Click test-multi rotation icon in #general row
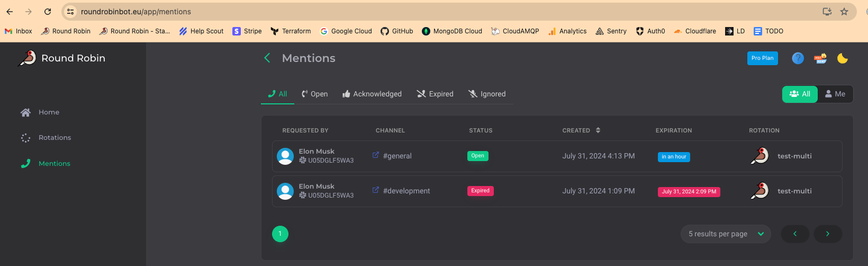 (760, 156)
